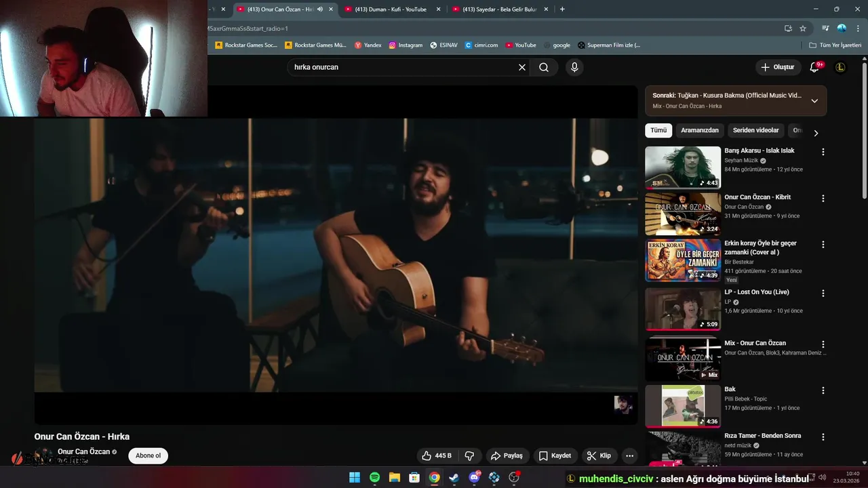This screenshot has width=868, height=488.
Task: Start voice search with microphone icon
Action: [574, 67]
